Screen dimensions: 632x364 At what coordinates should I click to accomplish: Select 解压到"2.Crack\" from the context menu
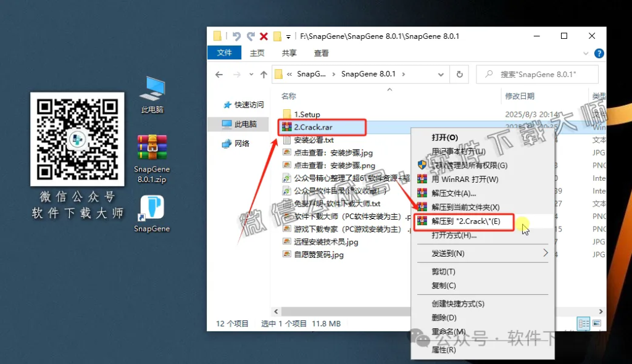466,222
